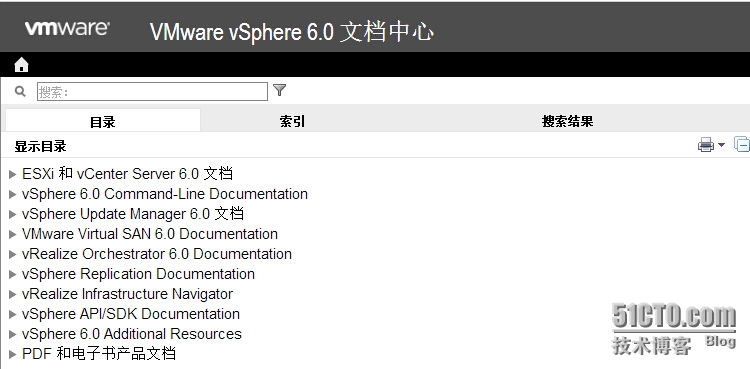Screen dimensions: 750x369
Task: Open ESXi 和 vCenter Server 6.0 文档 link
Action: click(x=127, y=173)
